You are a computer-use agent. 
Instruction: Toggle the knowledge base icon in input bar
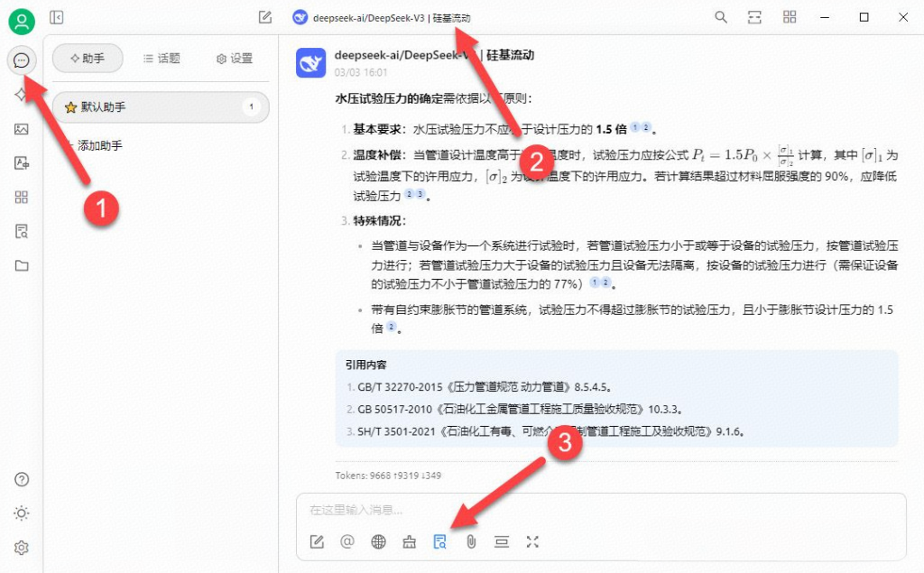click(x=439, y=541)
